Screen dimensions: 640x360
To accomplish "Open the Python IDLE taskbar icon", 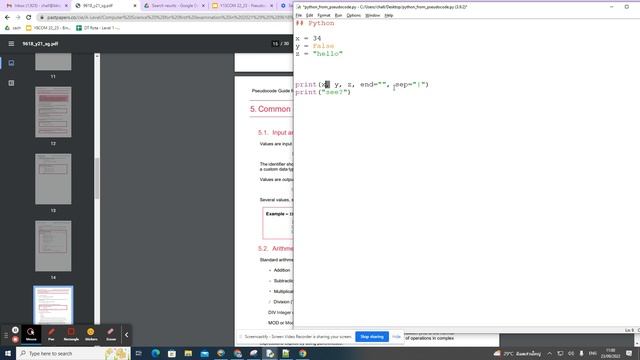I will [x=270, y=353].
